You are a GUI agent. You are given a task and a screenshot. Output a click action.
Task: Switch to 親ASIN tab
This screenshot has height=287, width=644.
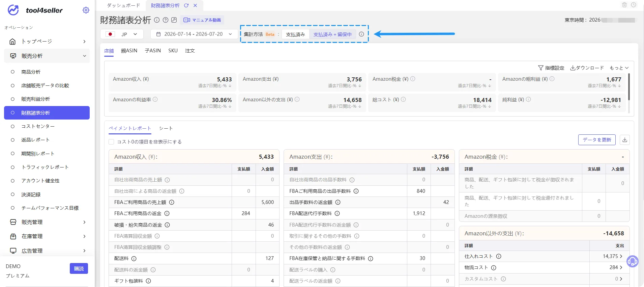point(129,51)
